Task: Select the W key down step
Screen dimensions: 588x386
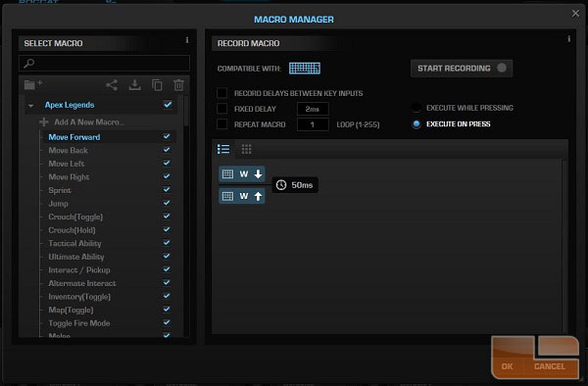Action: click(242, 173)
